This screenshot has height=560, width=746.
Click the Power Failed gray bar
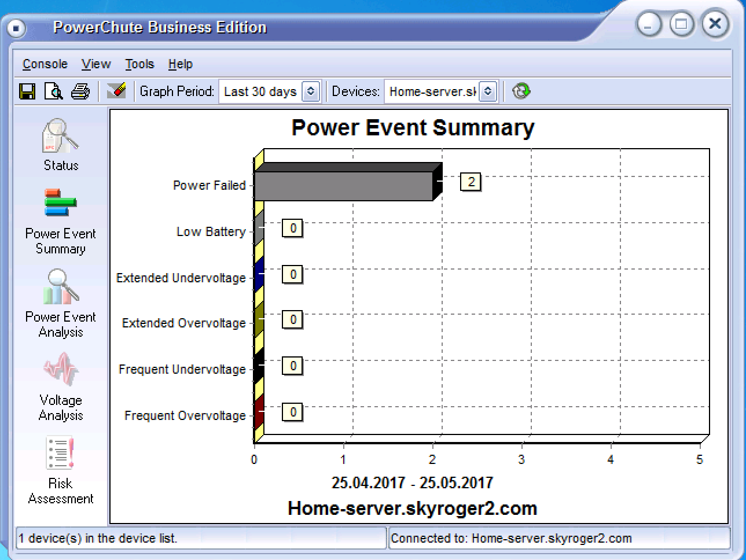click(x=344, y=186)
